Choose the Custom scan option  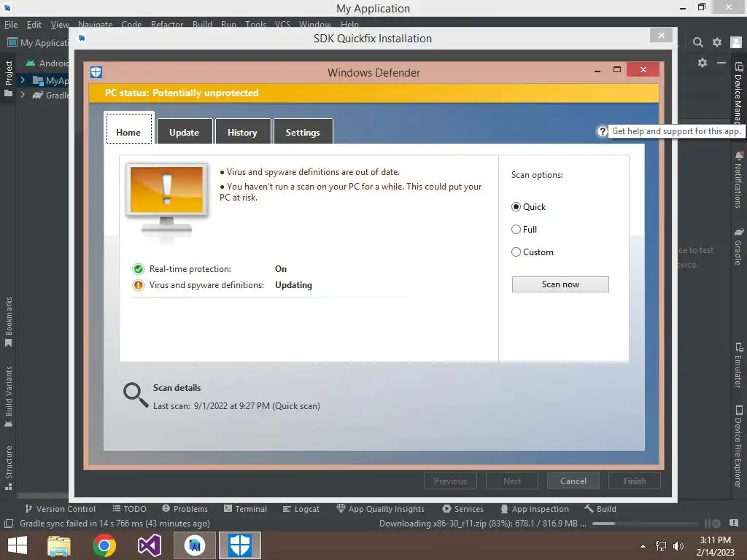click(x=516, y=252)
